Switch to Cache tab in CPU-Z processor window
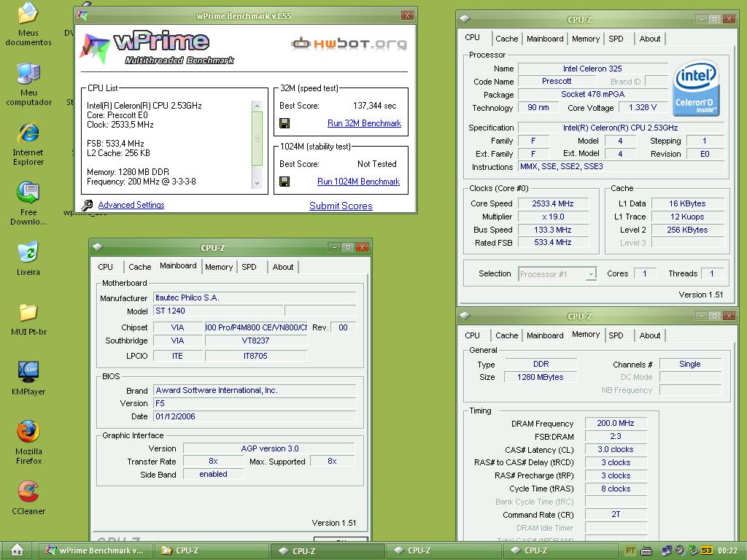The width and height of the screenshot is (747, 560). coord(506,39)
